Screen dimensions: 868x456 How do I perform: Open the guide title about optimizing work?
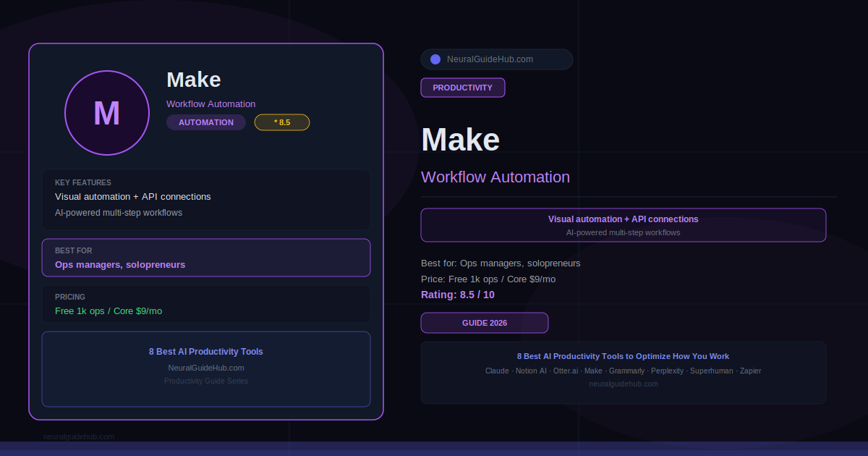[x=623, y=356]
